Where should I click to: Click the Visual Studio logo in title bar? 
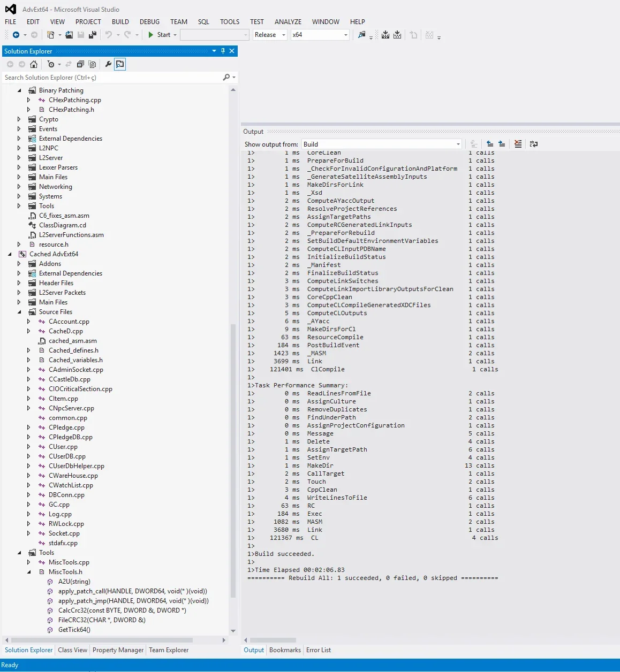click(10, 9)
